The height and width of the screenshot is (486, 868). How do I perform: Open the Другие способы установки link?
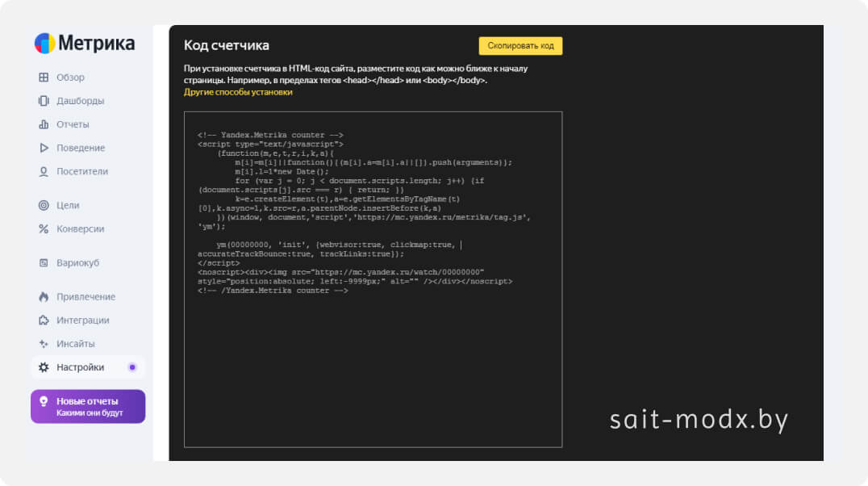click(238, 92)
